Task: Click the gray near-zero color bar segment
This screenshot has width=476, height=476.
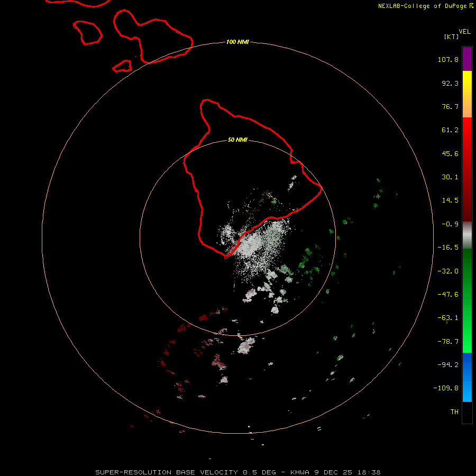Action: pyautogui.click(x=467, y=235)
